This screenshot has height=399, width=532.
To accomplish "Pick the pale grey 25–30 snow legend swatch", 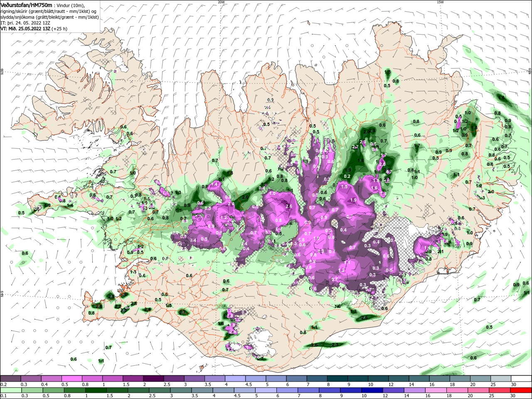I will point(501,379).
